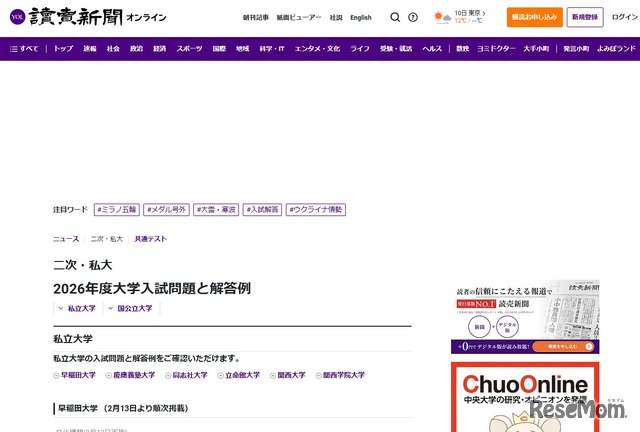Click the Yomiuri Shimbun Online logo

point(88,17)
